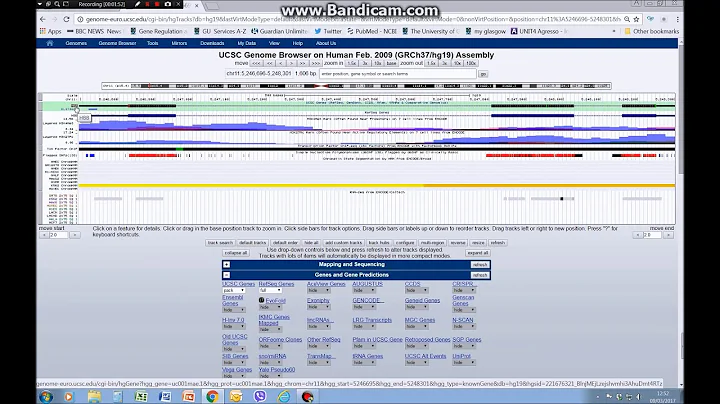The height and width of the screenshot is (404, 720).
Task: Open File Explorer from the taskbar
Action: tap(94, 397)
